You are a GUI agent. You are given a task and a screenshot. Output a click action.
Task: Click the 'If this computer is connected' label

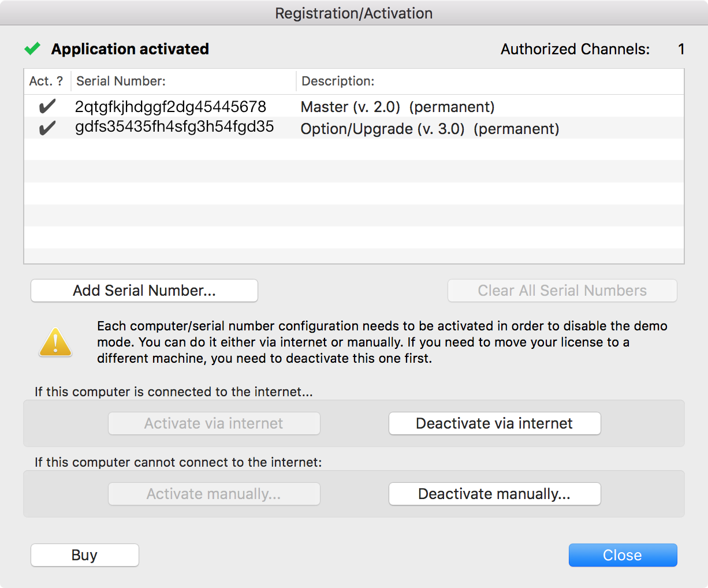(174, 392)
